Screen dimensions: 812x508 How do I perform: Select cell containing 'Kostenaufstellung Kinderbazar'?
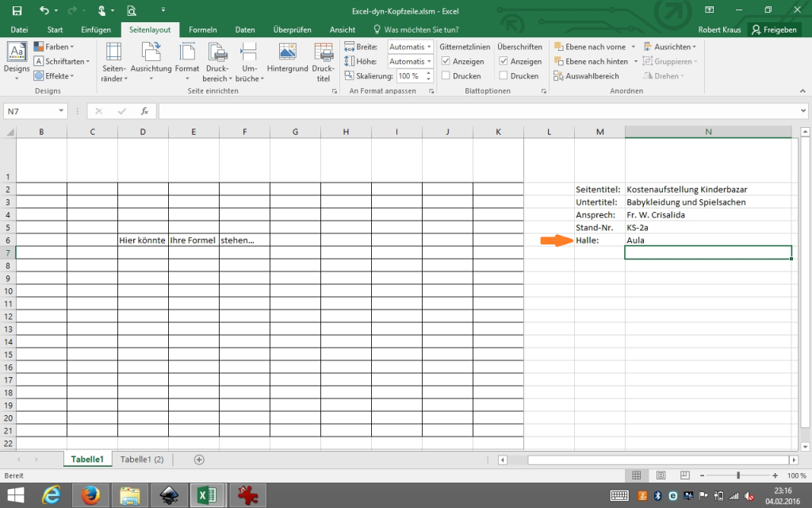tap(708, 189)
